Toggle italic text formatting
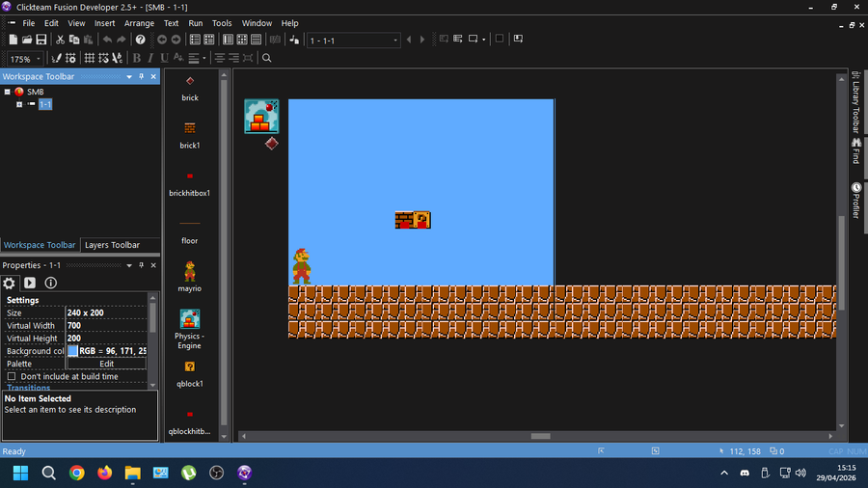Image resolution: width=868 pixels, height=488 pixels. coord(150,58)
